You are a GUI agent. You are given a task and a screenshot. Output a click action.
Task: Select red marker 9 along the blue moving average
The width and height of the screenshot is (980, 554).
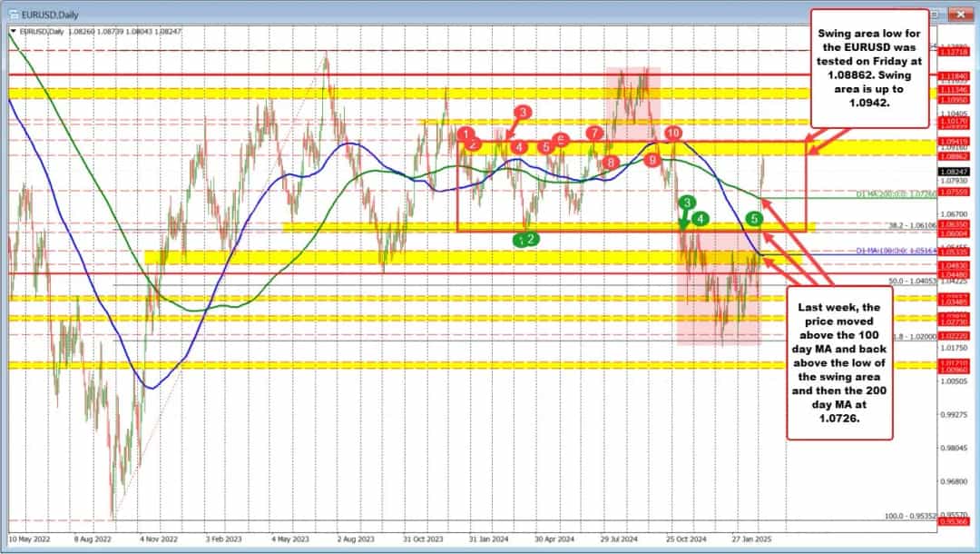coord(652,160)
